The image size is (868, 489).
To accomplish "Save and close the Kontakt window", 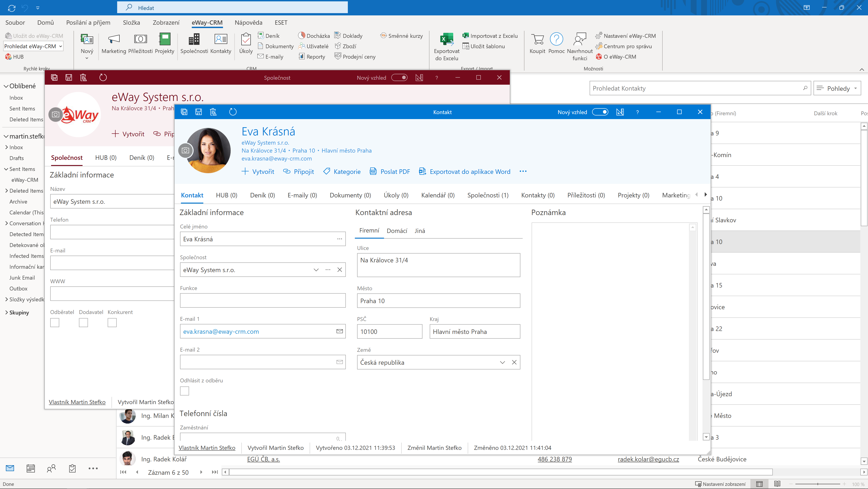I will [184, 112].
